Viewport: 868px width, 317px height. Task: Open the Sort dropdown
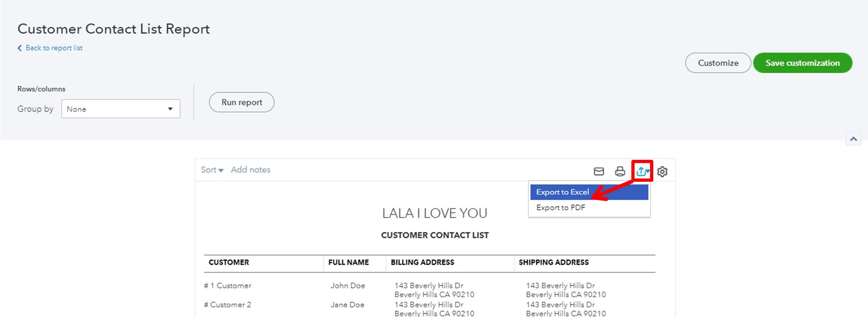click(x=212, y=170)
